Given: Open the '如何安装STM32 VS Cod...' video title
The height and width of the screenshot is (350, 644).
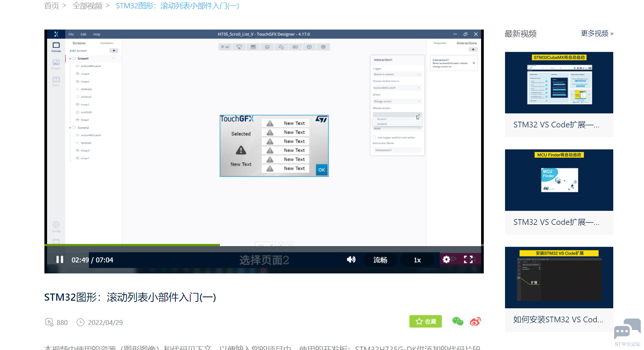Looking at the screenshot, I should tap(558, 320).
